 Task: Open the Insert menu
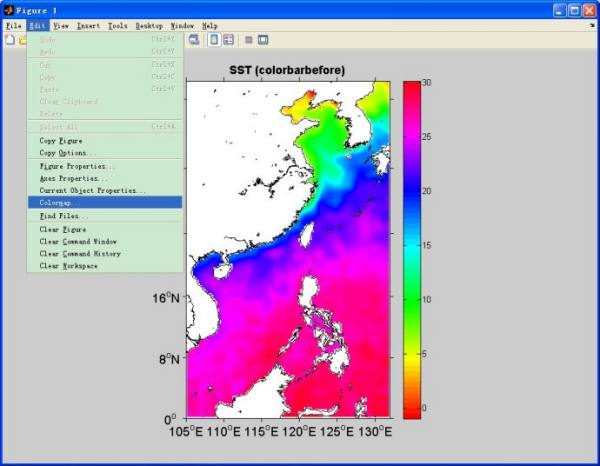88,25
